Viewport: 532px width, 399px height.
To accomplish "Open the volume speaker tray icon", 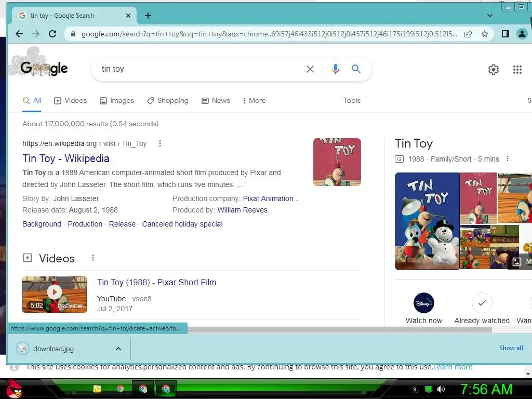I will point(441,389).
